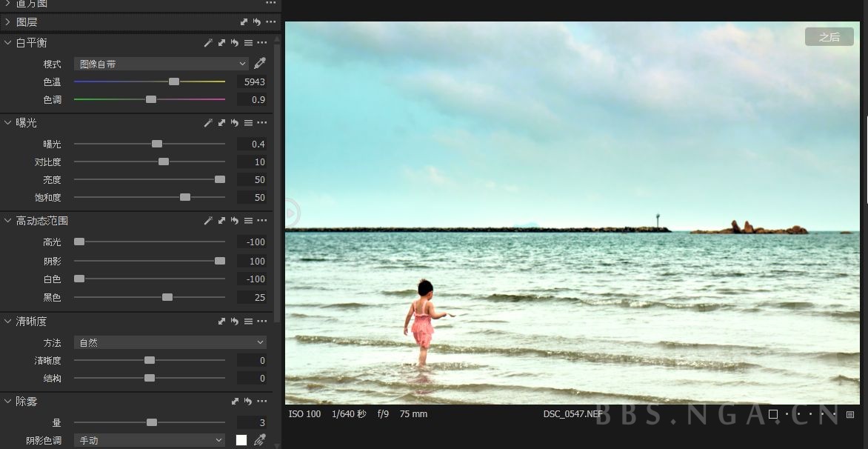Open the 方法 dropdown showing 自然
The height and width of the screenshot is (449, 868).
170,343
